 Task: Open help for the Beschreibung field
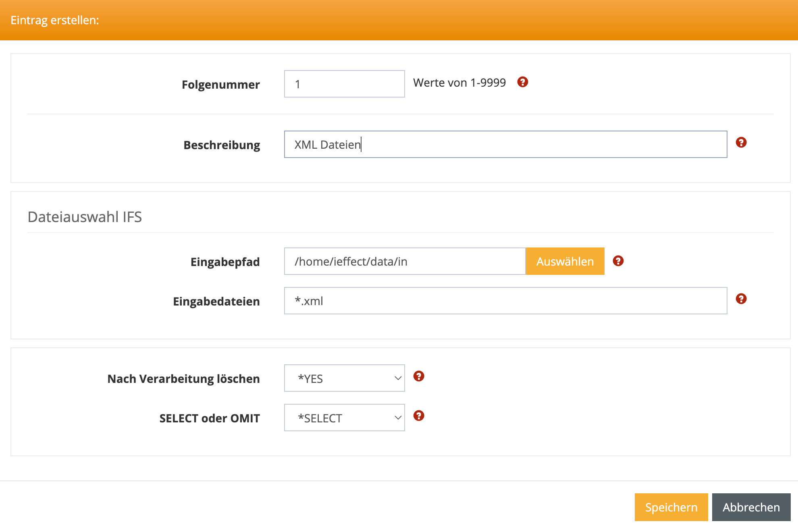pos(741,143)
